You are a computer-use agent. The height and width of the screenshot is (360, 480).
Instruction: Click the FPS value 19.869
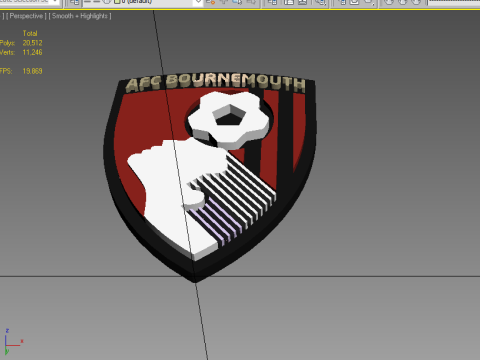32,71
